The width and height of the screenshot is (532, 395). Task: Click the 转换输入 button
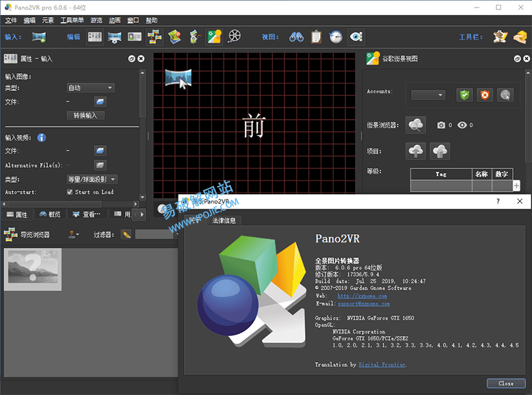[85, 116]
